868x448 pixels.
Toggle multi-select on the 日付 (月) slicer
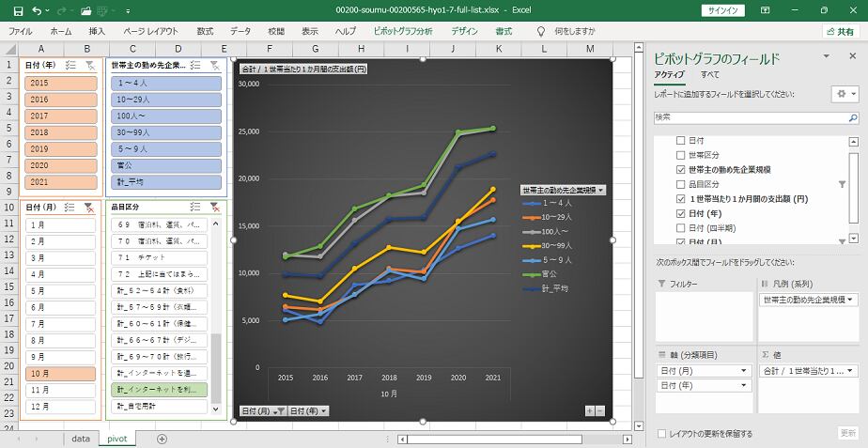(70, 208)
